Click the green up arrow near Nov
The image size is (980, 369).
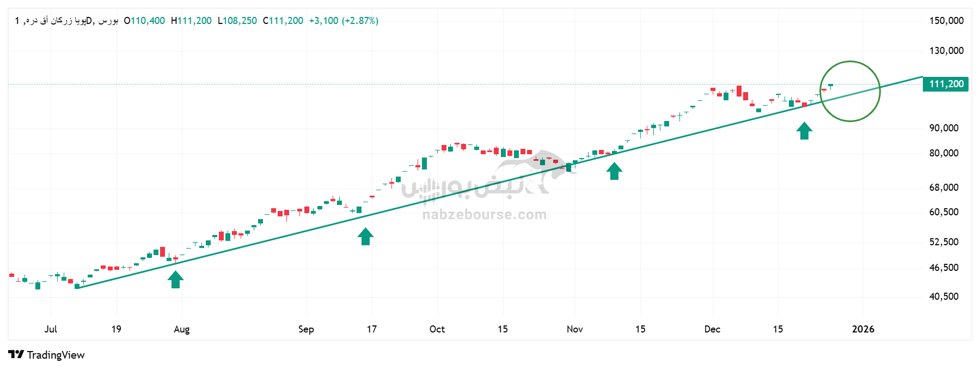[614, 171]
